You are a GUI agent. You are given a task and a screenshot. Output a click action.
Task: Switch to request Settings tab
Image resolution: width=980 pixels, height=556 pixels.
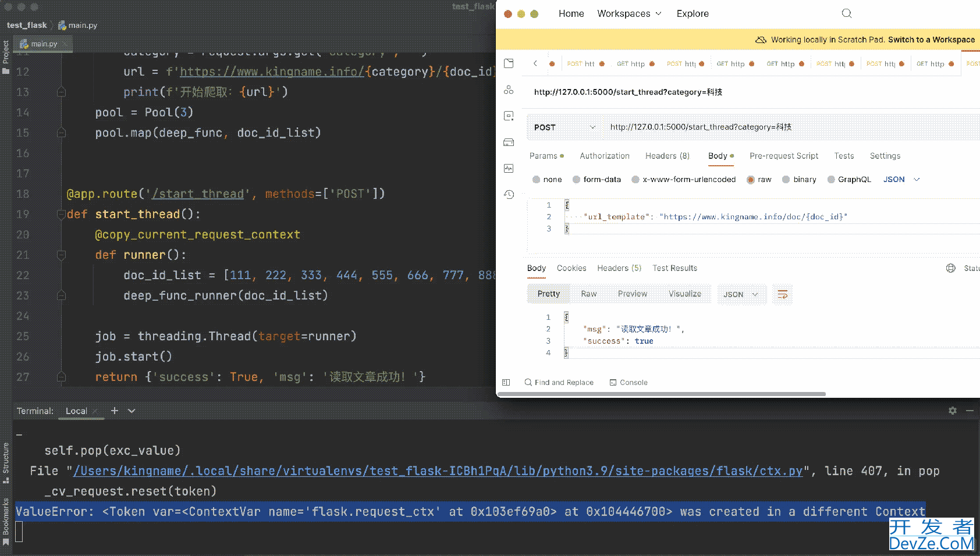point(885,156)
